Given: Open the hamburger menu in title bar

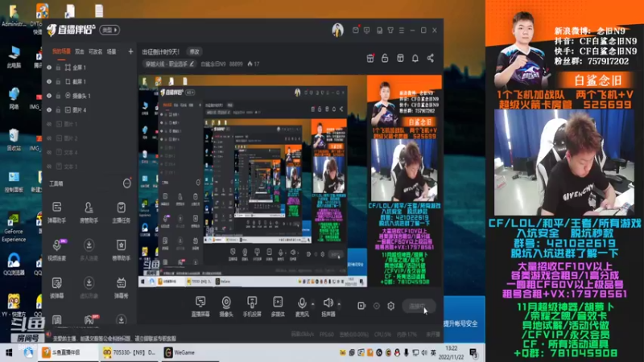Looking at the screenshot, I should coord(402,30).
